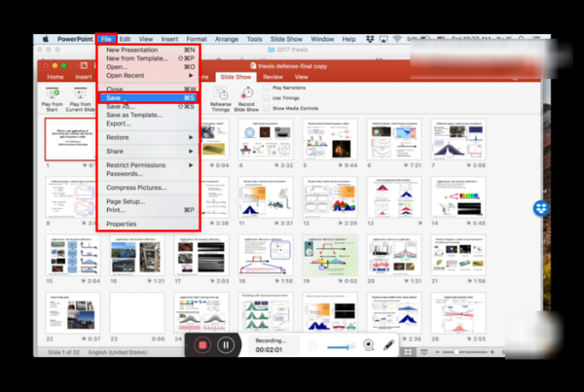
Task: Select slide 16 thumbnail
Action: pos(137,256)
